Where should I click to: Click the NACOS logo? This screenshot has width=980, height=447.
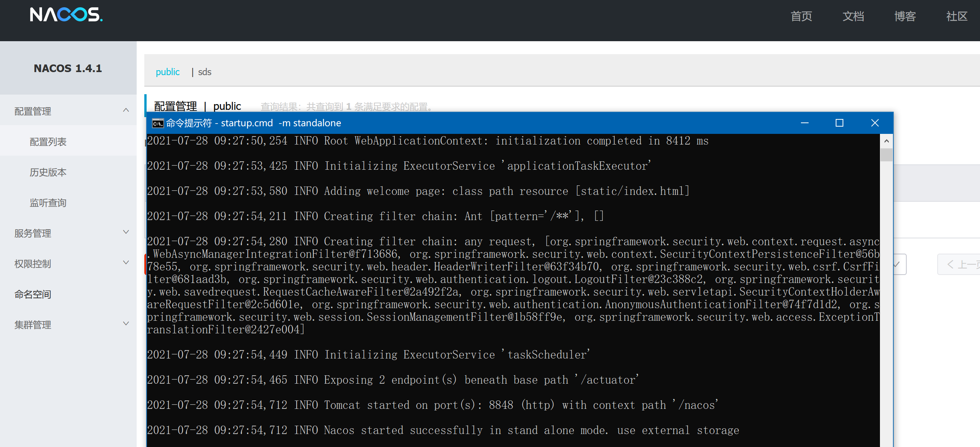[66, 15]
